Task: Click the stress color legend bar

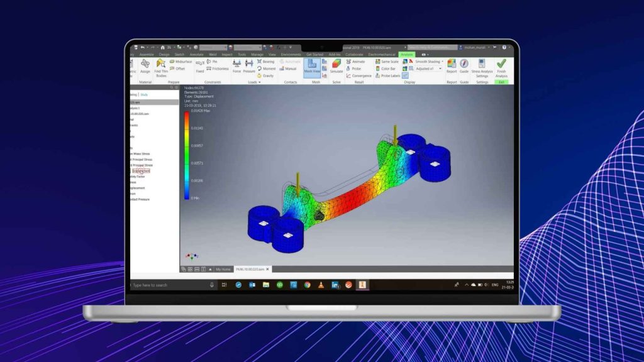Action: [x=186, y=155]
